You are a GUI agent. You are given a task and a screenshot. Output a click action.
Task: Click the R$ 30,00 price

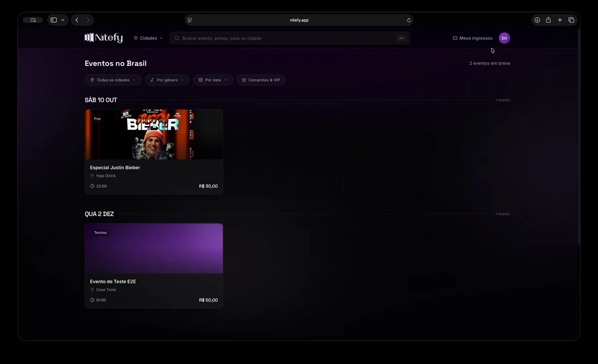click(208, 186)
